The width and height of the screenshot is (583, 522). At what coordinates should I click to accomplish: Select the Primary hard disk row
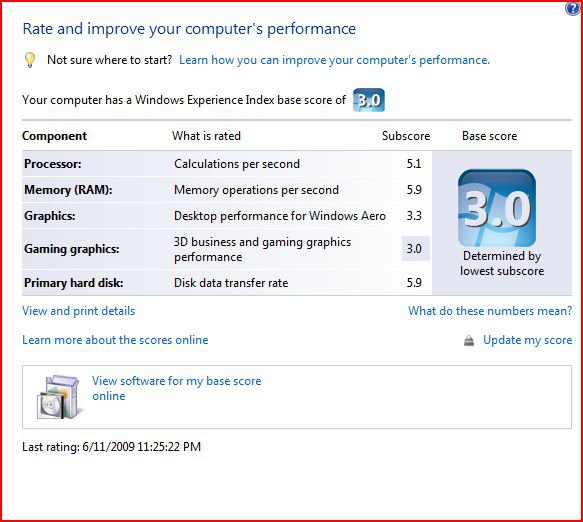pos(227,283)
